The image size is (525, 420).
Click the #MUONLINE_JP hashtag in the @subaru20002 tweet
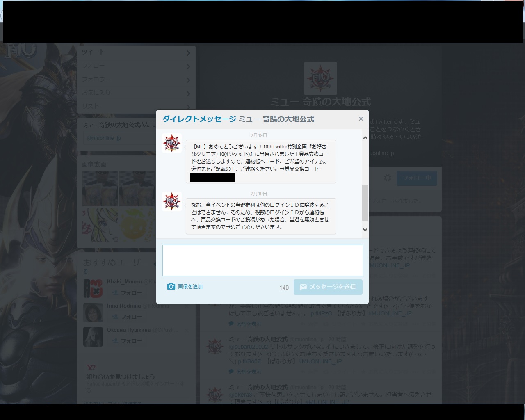coord(320,361)
